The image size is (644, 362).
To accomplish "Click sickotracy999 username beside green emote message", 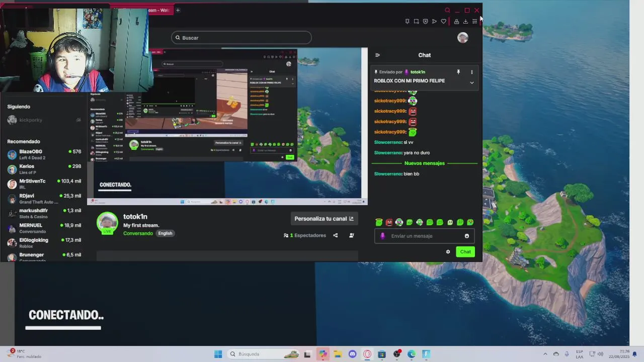I will click(390, 132).
